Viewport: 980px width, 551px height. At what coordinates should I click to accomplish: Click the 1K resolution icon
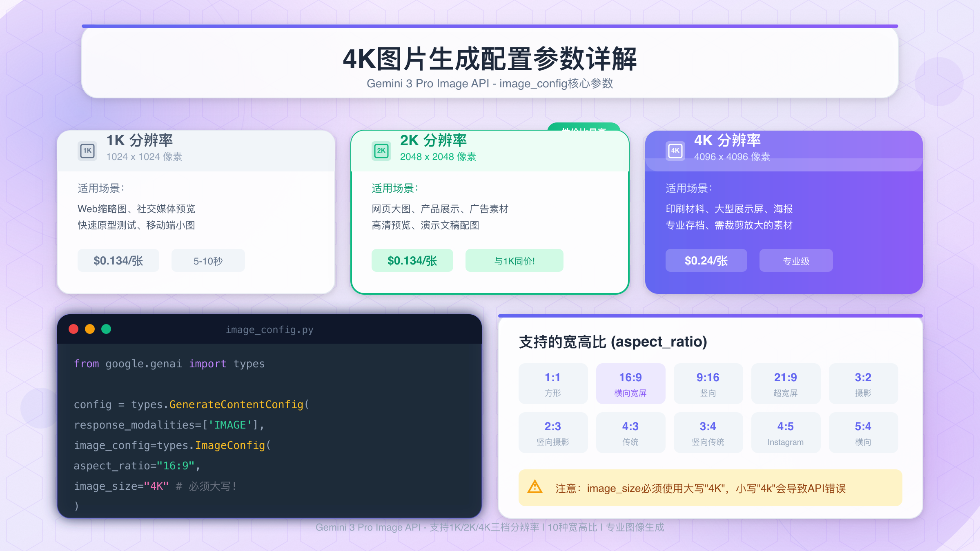click(87, 151)
